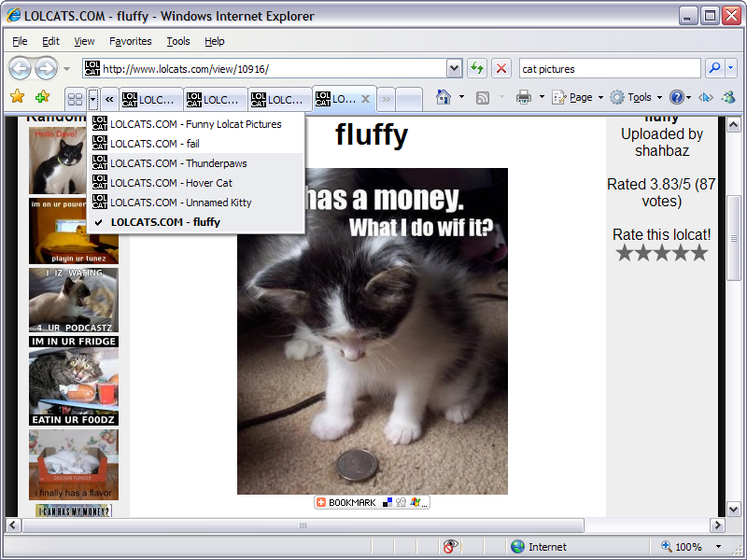This screenshot has height=560, width=747.
Task: Open the Favorites Center star
Action: click(x=17, y=97)
